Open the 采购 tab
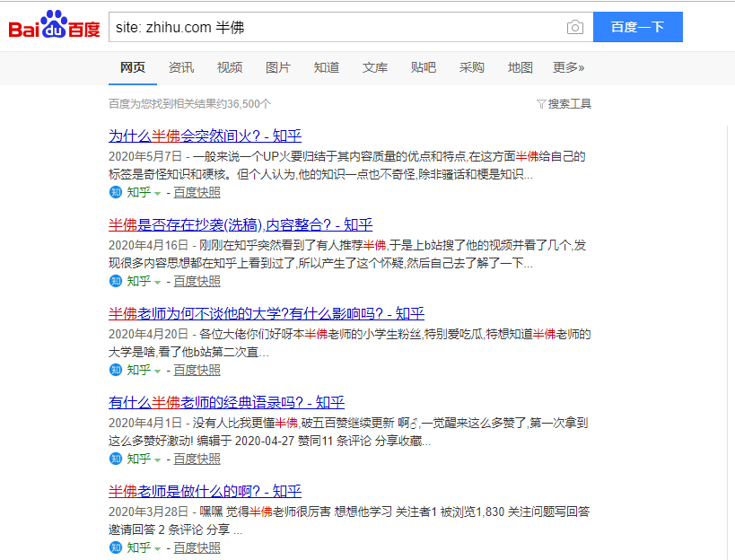735x560 pixels. coord(471,67)
